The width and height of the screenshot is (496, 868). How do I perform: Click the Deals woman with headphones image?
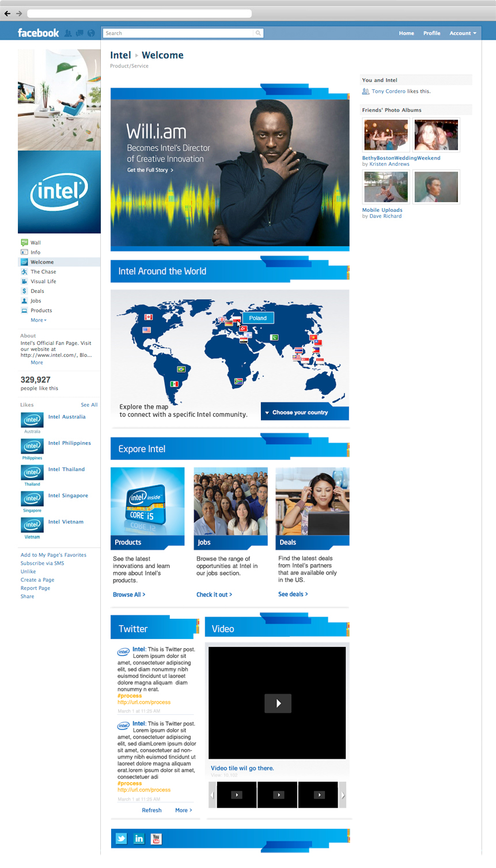tap(312, 502)
